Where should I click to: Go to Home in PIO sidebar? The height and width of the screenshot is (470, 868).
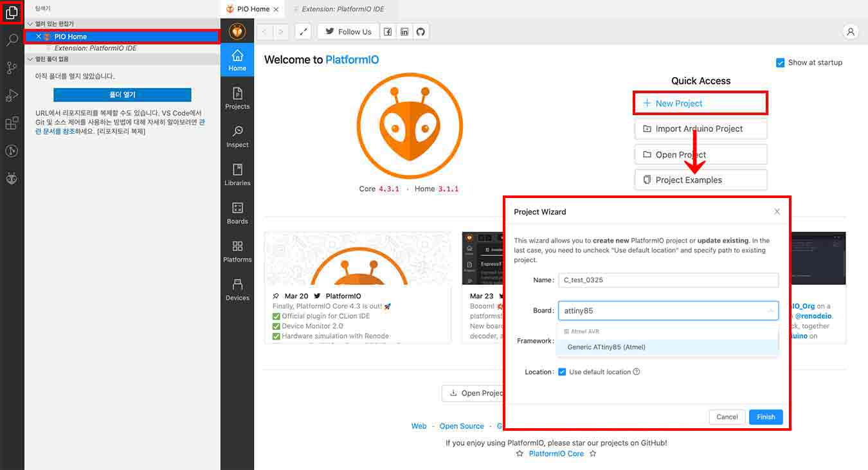237,60
